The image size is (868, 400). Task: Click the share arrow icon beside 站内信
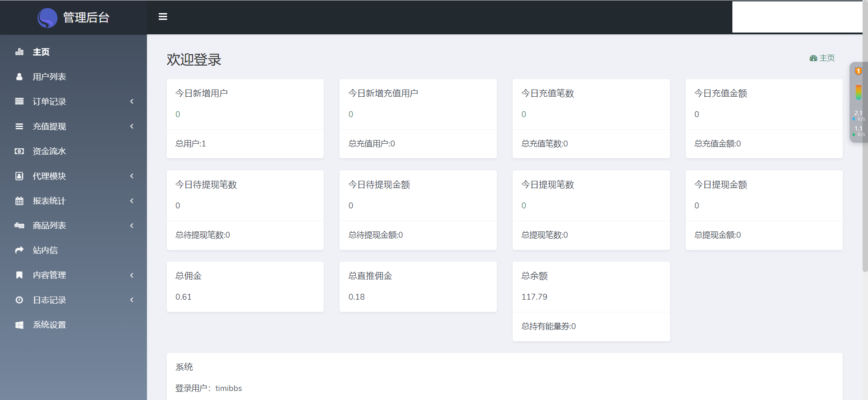click(x=19, y=250)
